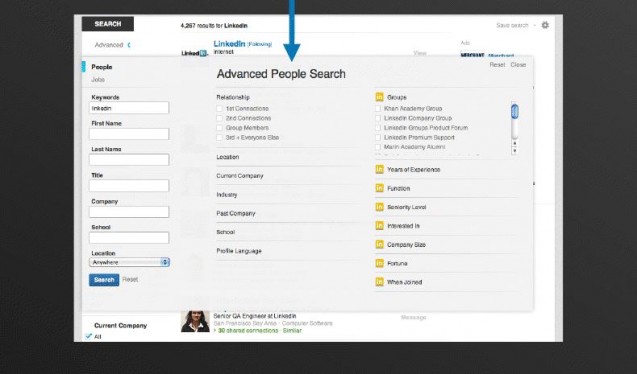Click the premium icon beside Years of Experience
The image size is (637, 374).
pyautogui.click(x=379, y=169)
